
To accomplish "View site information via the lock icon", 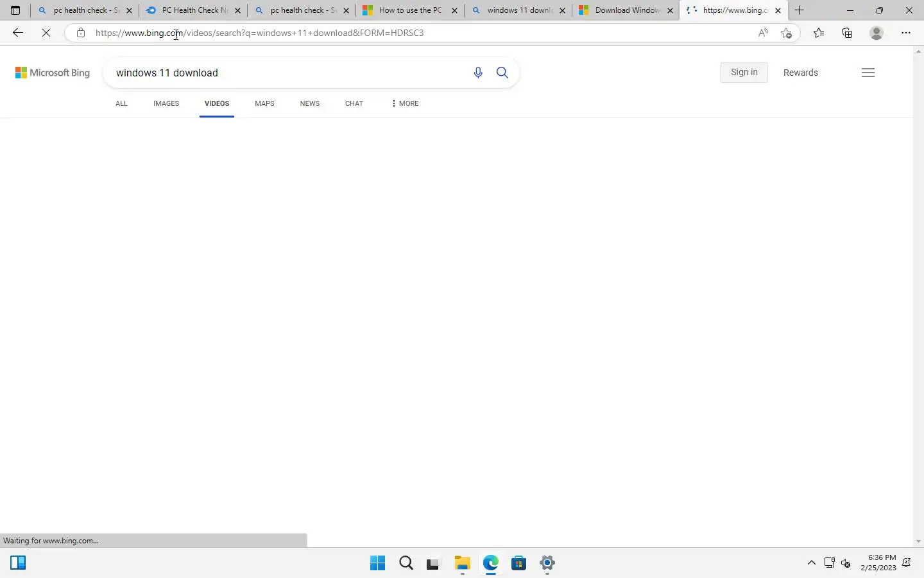I will 80,33.
